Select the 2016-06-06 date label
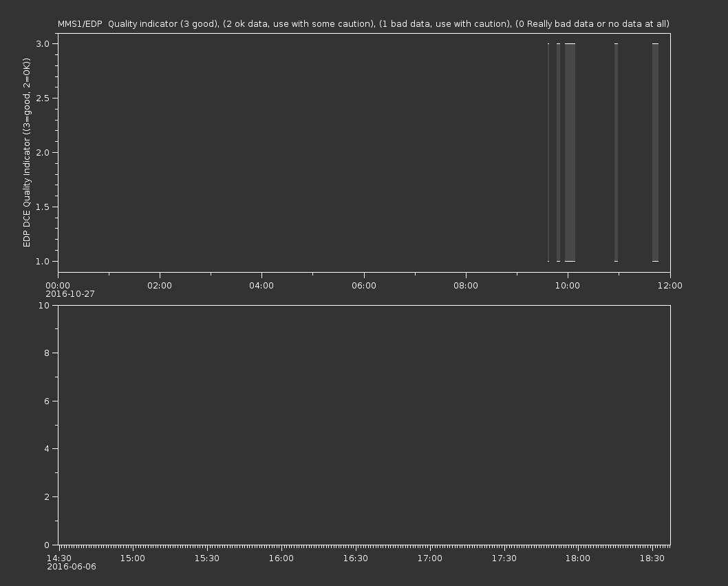This screenshot has width=728, height=586. pyautogui.click(x=72, y=567)
